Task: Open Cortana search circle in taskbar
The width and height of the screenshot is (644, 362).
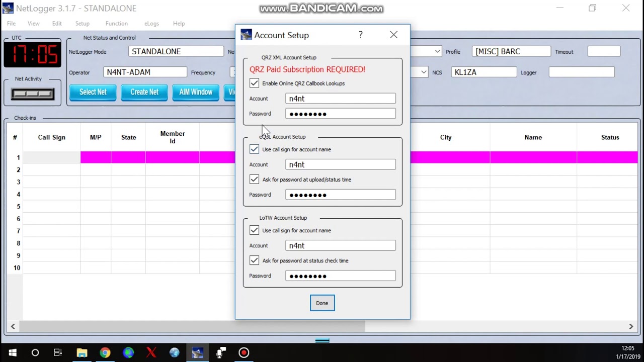Action: (x=35, y=353)
